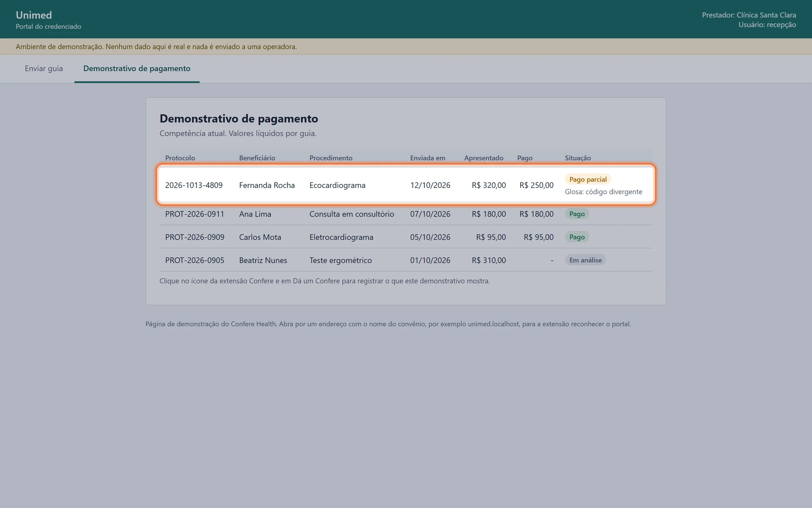Click the Ecocardiograma procedure cell
Image resolution: width=812 pixels, height=508 pixels.
tap(337, 185)
